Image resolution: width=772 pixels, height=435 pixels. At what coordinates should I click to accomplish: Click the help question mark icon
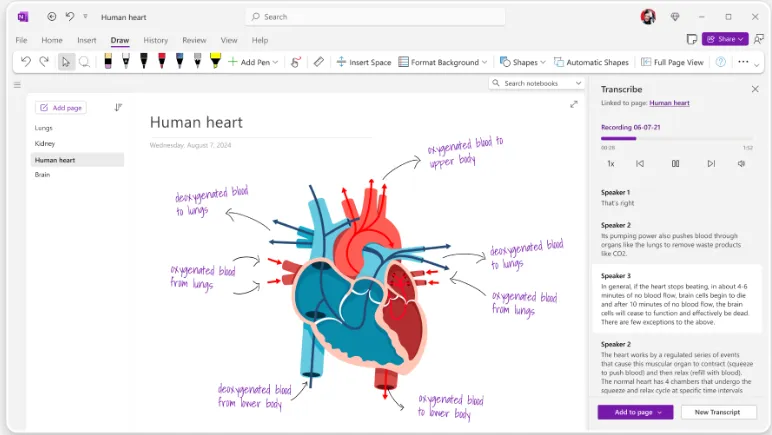[721, 62]
